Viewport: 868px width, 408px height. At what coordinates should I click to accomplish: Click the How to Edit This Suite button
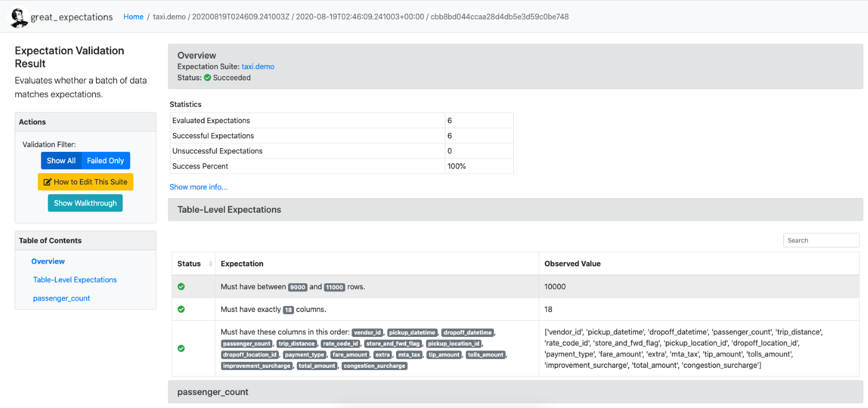pos(85,182)
